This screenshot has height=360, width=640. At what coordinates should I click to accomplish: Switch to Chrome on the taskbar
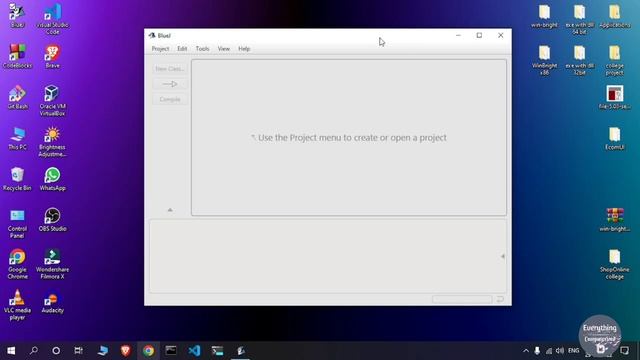click(149, 351)
